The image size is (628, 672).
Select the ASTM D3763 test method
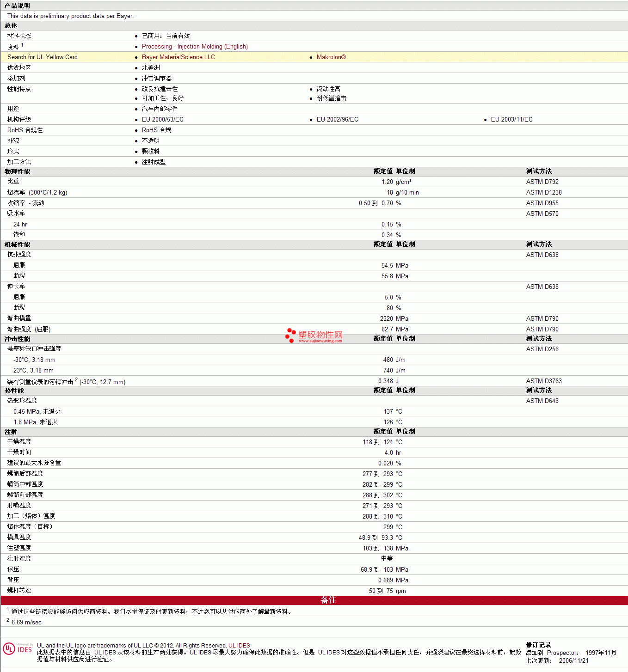pos(544,381)
